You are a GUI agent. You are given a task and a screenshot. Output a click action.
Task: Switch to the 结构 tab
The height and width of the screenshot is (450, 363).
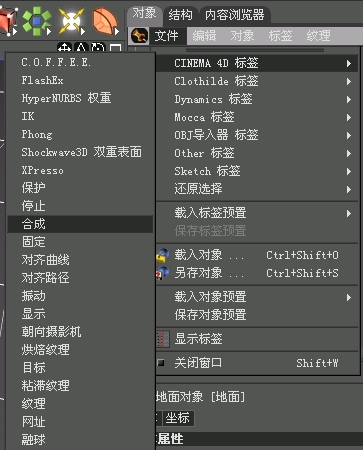180,15
